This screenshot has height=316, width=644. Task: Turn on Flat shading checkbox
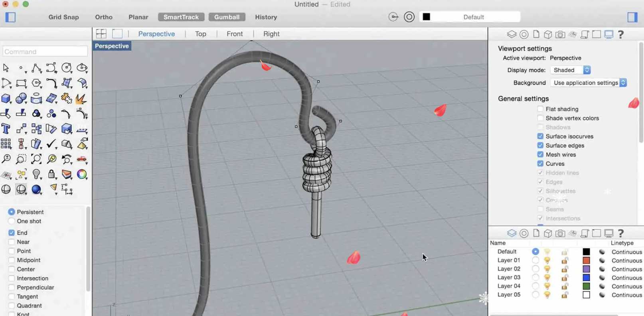click(540, 109)
